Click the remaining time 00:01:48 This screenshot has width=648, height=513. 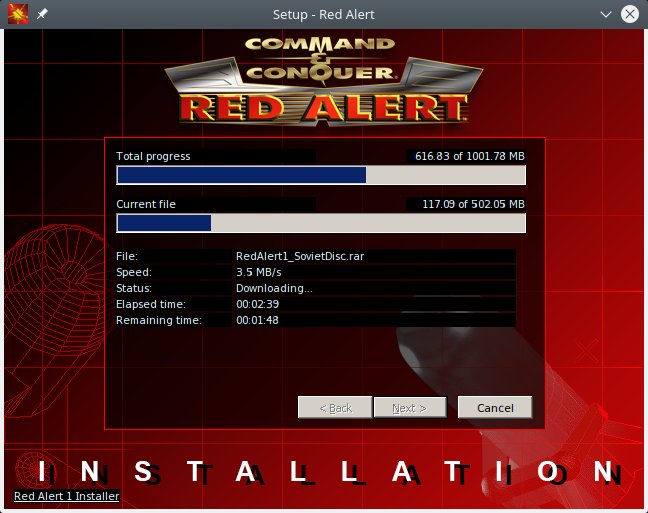coord(257,320)
